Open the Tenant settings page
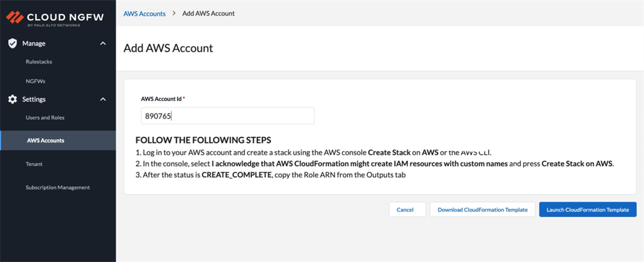Viewport: 644px width, 262px height. pyautogui.click(x=34, y=164)
